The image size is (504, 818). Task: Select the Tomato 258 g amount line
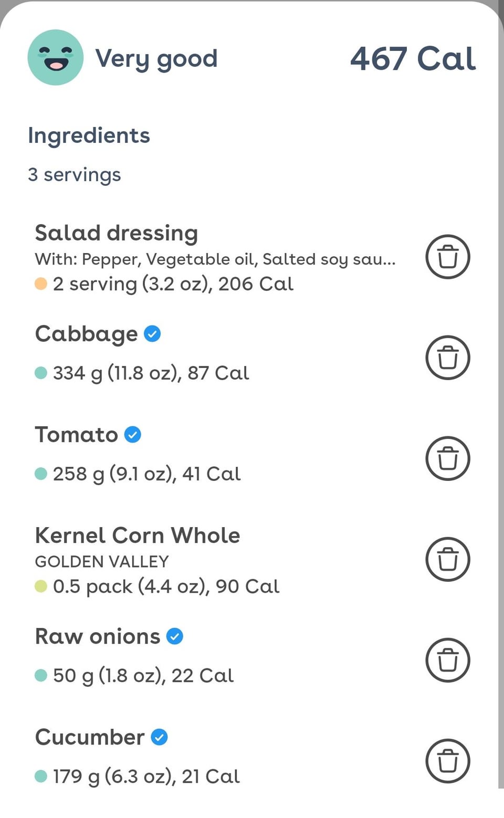[x=146, y=474]
